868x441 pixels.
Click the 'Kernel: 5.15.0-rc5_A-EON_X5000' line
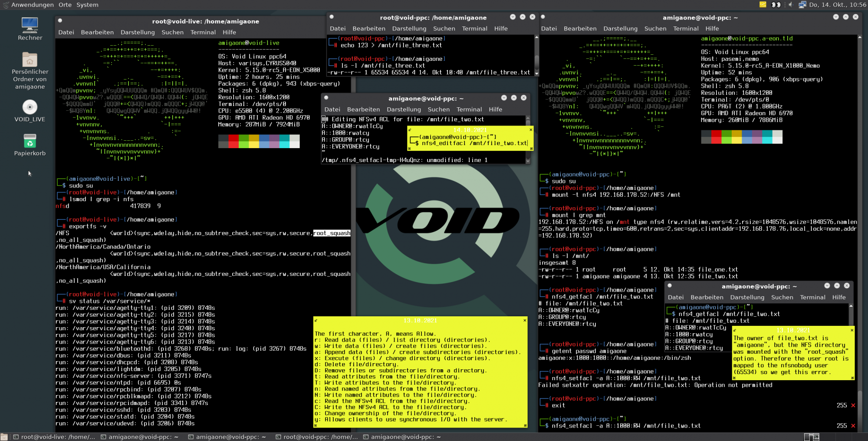point(269,70)
